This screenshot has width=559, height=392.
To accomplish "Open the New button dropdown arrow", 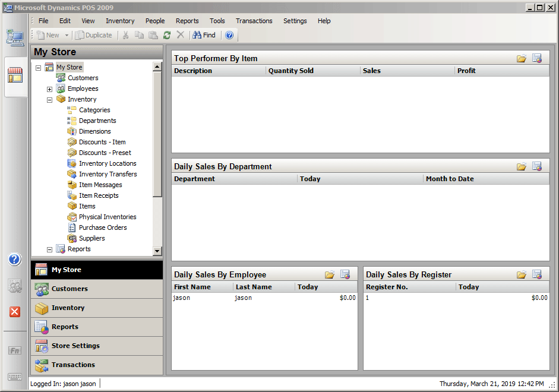I will tap(67, 35).
